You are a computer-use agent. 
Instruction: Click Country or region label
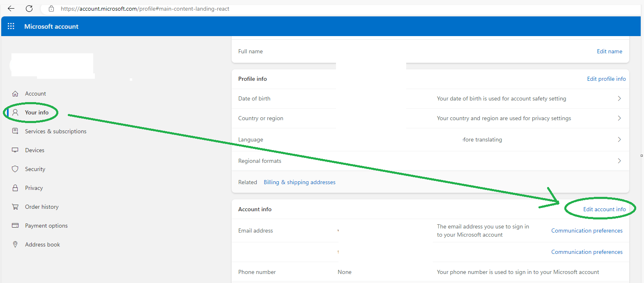point(261,118)
